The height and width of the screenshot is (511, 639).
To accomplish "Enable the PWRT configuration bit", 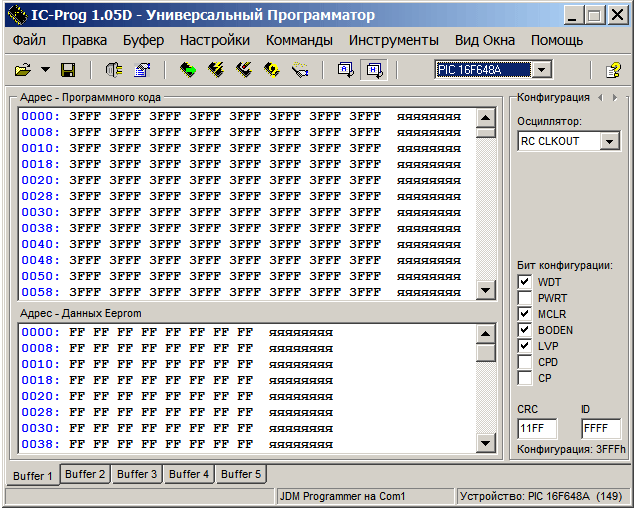I will click(x=524, y=298).
